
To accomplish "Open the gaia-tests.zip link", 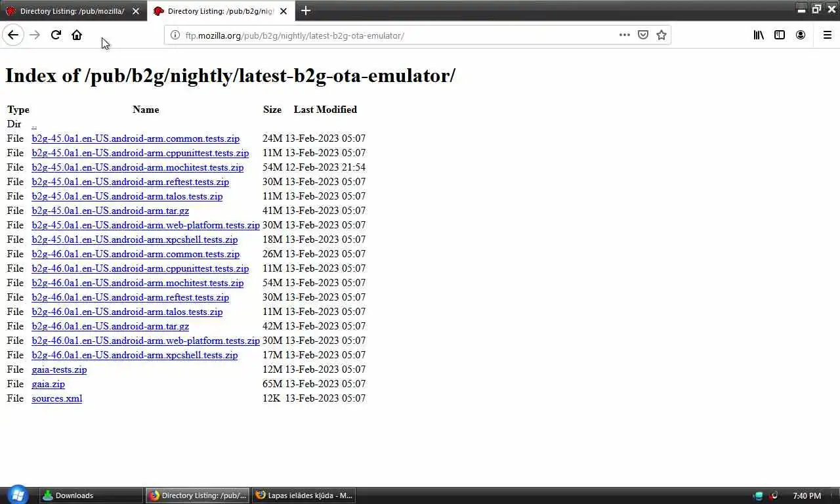I will (x=59, y=369).
